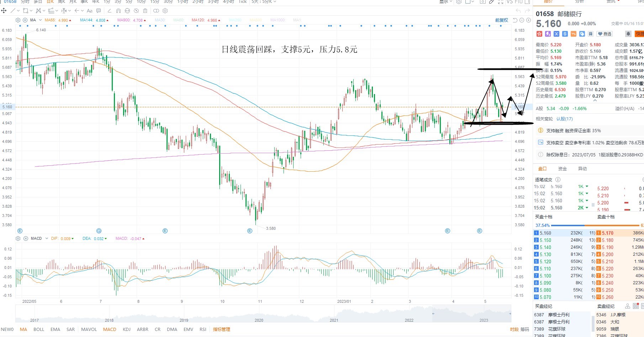Remove the MA indicator overlay
Screen dimensions: 644x337
[x=26, y=20]
